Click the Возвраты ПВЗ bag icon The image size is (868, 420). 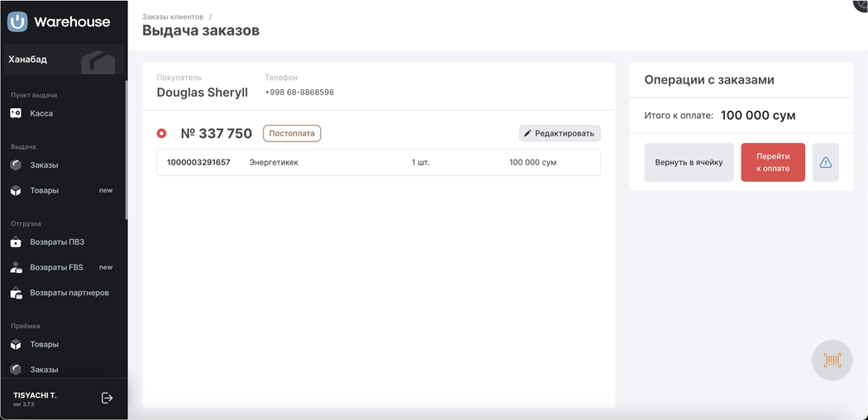(16, 242)
